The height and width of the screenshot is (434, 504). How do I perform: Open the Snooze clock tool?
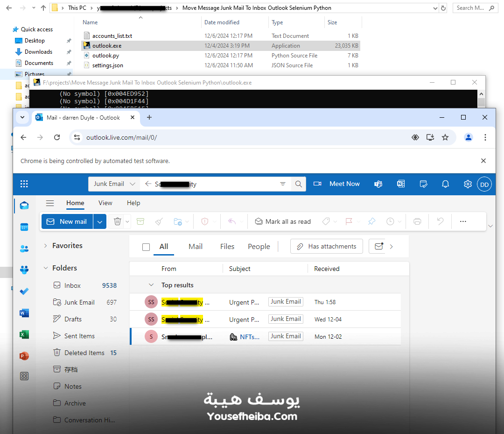click(391, 221)
